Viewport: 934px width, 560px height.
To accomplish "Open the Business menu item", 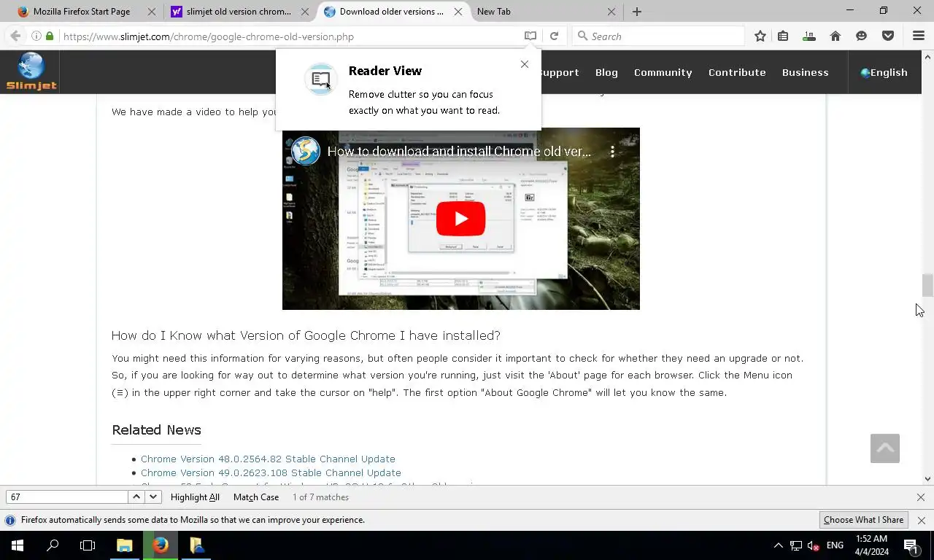I will [x=805, y=72].
